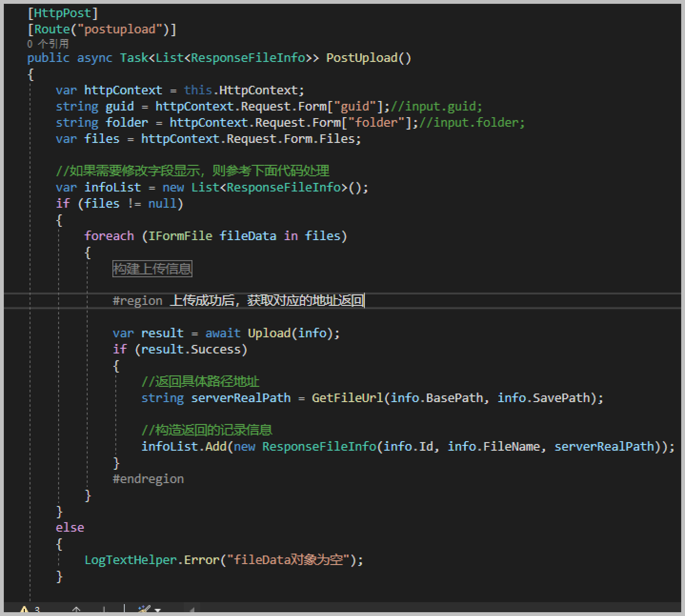Click the null keyword
The width and height of the screenshot is (685, 616).
click(162, 203)
